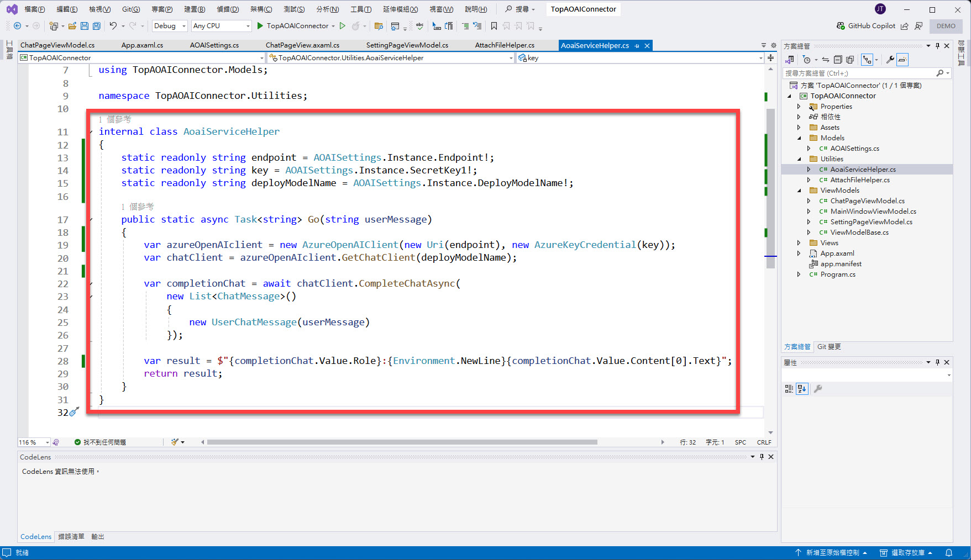Image resolution: width=971 pixels, height=560 pixels.
Task: Click the JT user account avatar
Action: tap(880, 9)
